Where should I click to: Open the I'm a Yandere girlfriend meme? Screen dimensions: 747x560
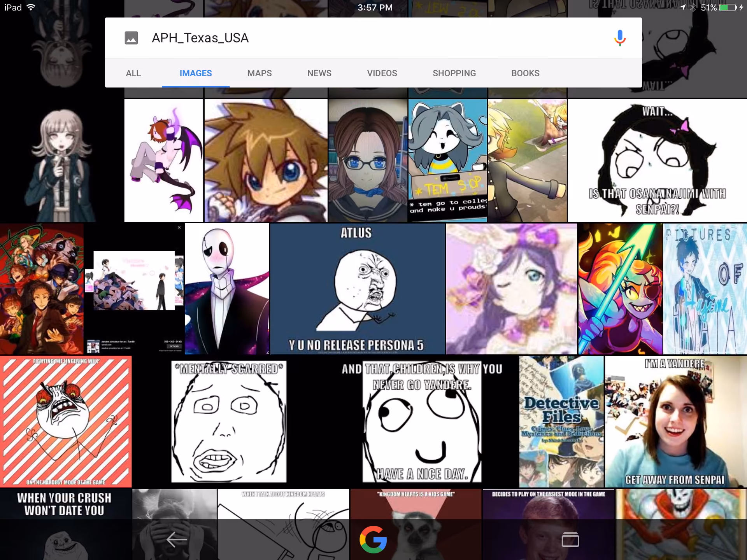point(676,422)
